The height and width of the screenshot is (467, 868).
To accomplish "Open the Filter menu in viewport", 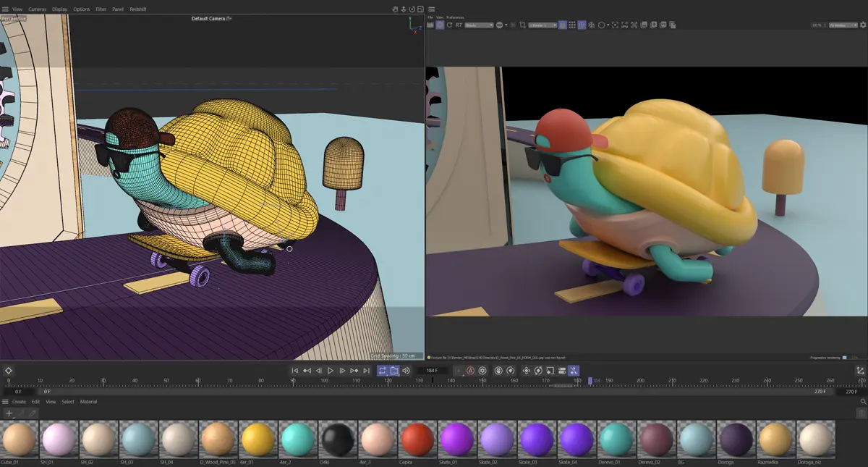I will point(101,9).
